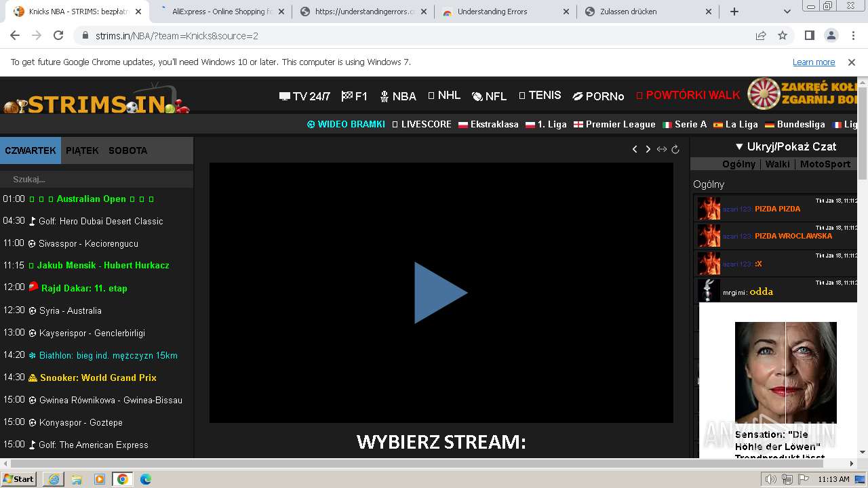The image size is (868, 488).
Task: Open Ekstraklasa league link
Action: 488,125
